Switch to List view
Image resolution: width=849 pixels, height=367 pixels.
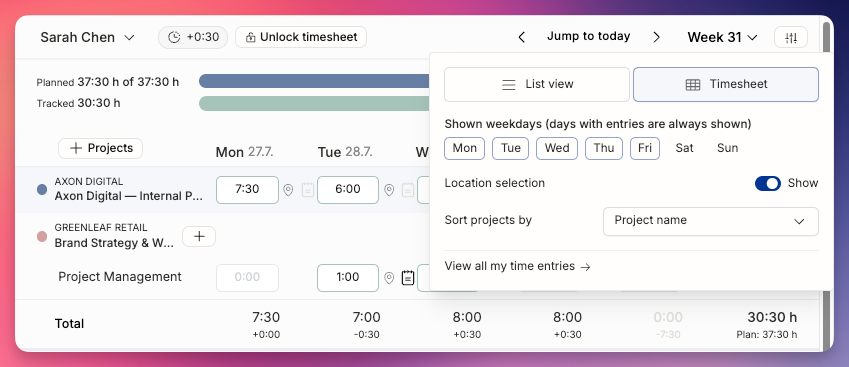click(537, 84)
